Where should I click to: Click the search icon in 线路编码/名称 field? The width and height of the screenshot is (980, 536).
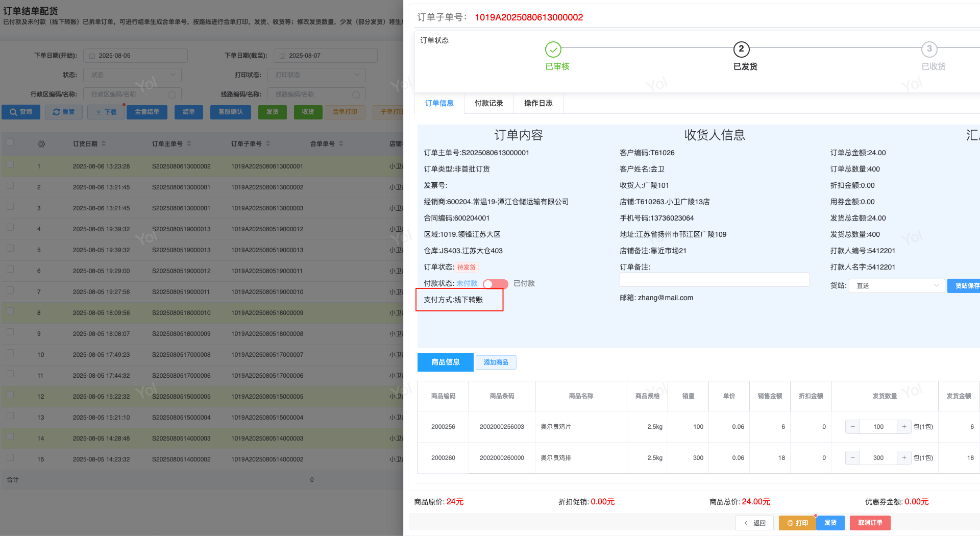pyautogui.click(x=356, y=95)
